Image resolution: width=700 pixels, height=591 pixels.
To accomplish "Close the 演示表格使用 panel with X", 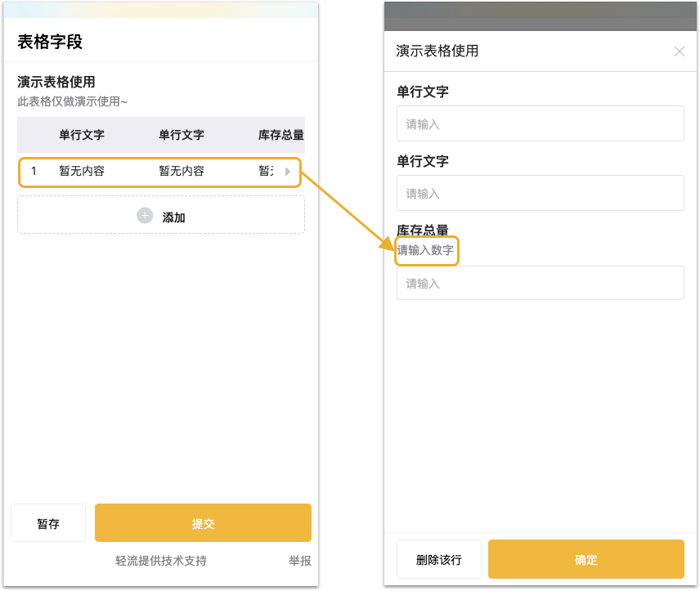I will (x=679, y=51).
